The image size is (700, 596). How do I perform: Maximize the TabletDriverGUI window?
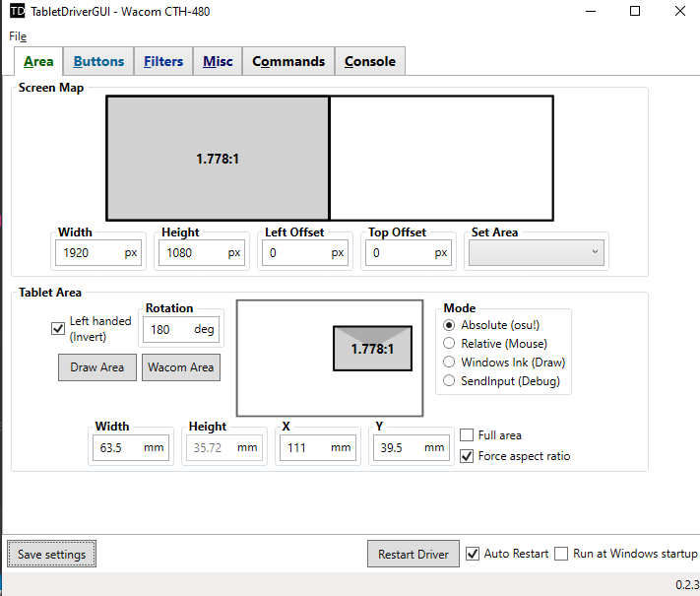pos(635,11)
